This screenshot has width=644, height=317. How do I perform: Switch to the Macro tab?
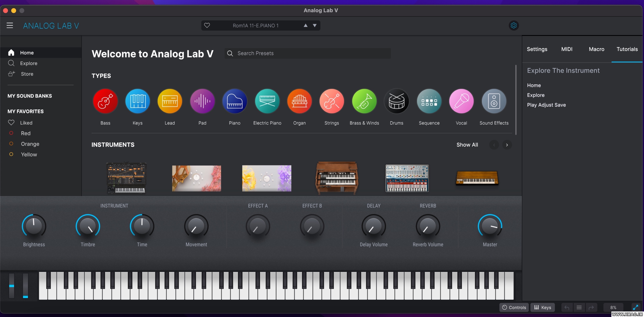pos(596,49)
